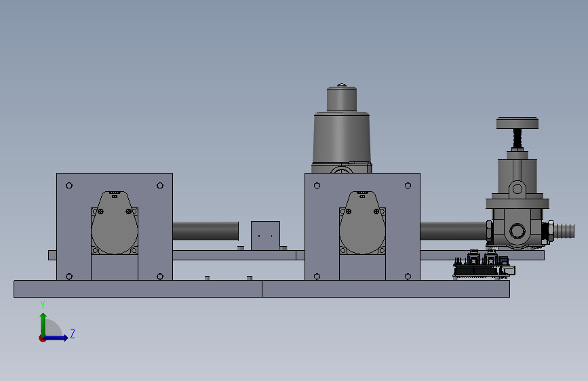Select the Z axis label text
The width and height of the screenshot is (588, 381).
click(x=73, y=334)
